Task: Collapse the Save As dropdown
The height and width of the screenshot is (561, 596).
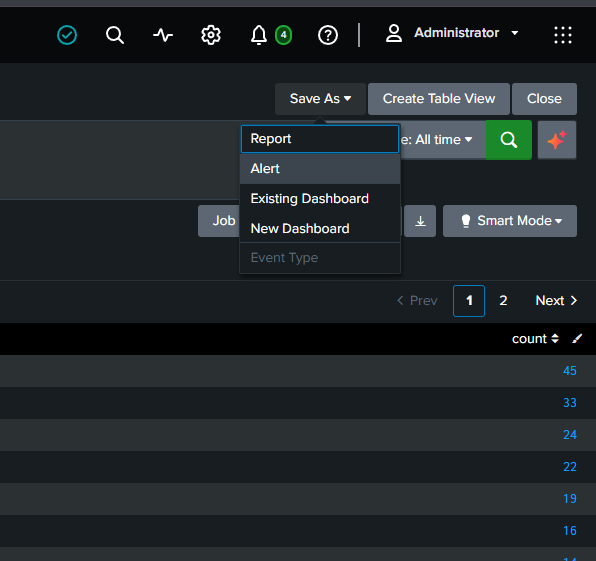Action: point(320,99)
